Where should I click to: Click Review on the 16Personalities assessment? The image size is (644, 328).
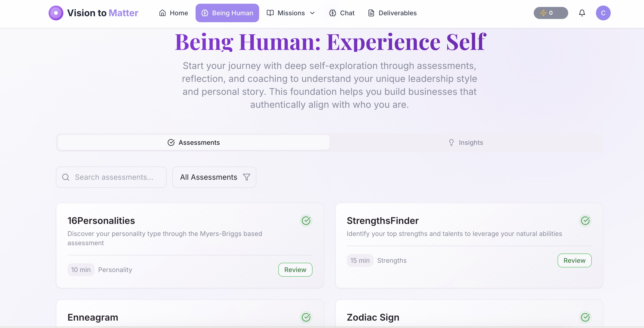pos(295,270)
